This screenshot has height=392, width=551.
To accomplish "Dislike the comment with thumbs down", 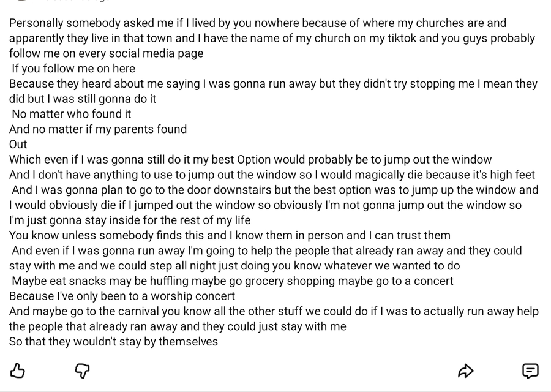I will (82, 371).
